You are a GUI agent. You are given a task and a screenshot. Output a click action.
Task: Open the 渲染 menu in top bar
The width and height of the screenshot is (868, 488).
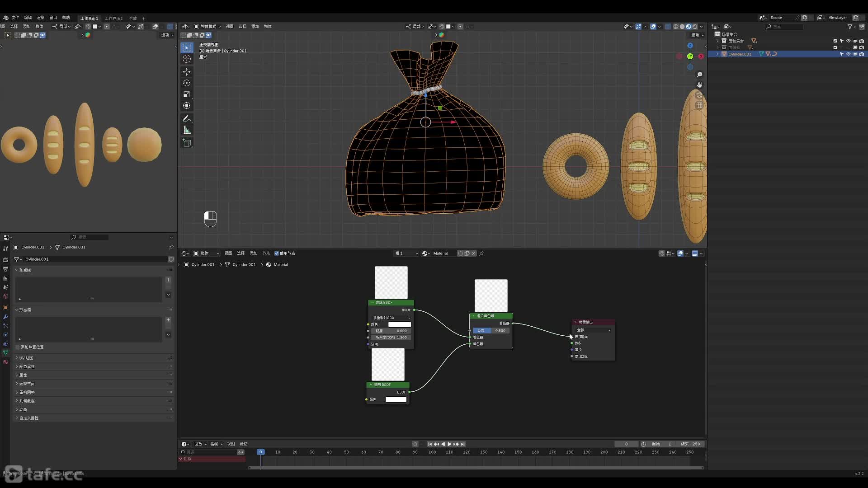point(41,18)
